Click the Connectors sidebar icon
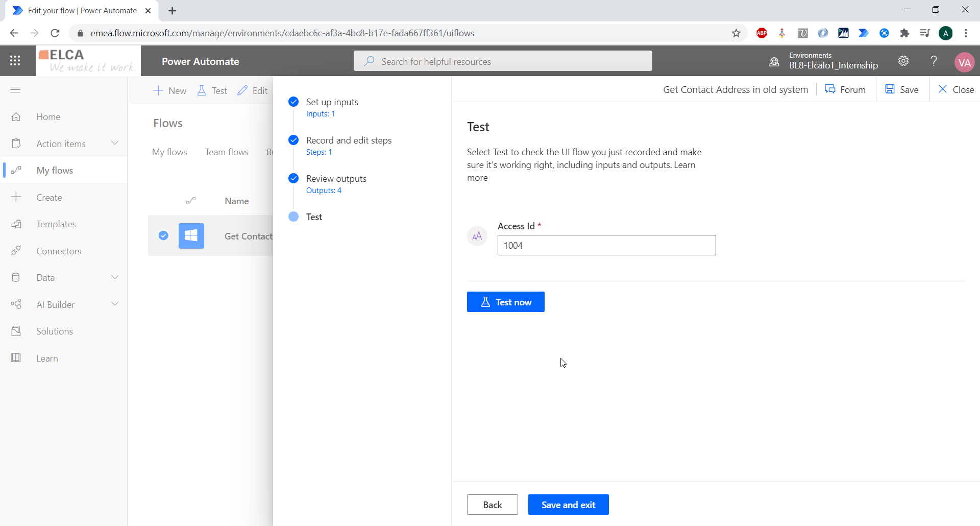The image size is (980, 526). tap(16, 251)
